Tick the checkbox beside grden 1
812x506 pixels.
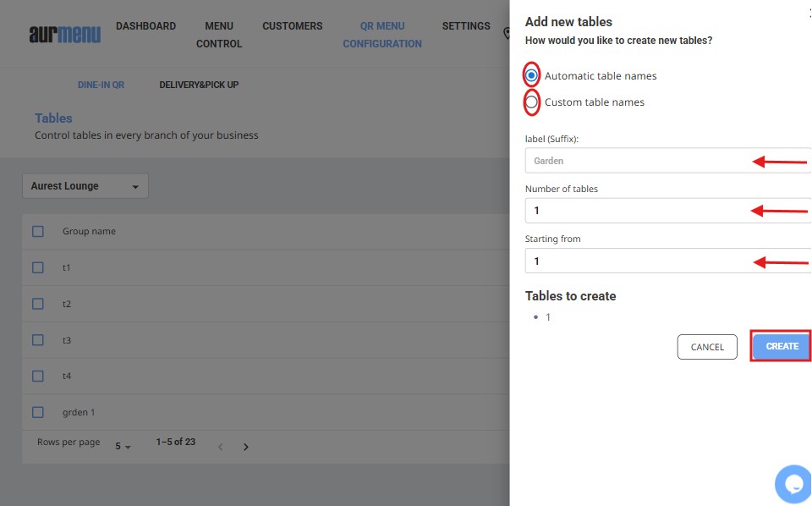[37, 412]
